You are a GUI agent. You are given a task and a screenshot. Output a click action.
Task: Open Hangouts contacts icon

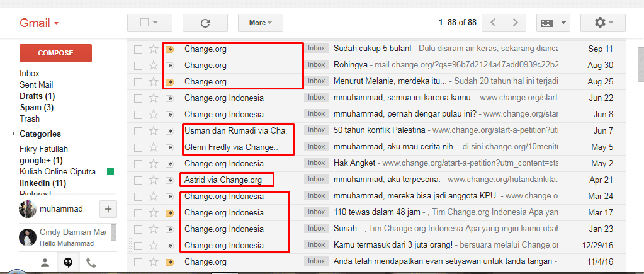(x=45, y=263)
